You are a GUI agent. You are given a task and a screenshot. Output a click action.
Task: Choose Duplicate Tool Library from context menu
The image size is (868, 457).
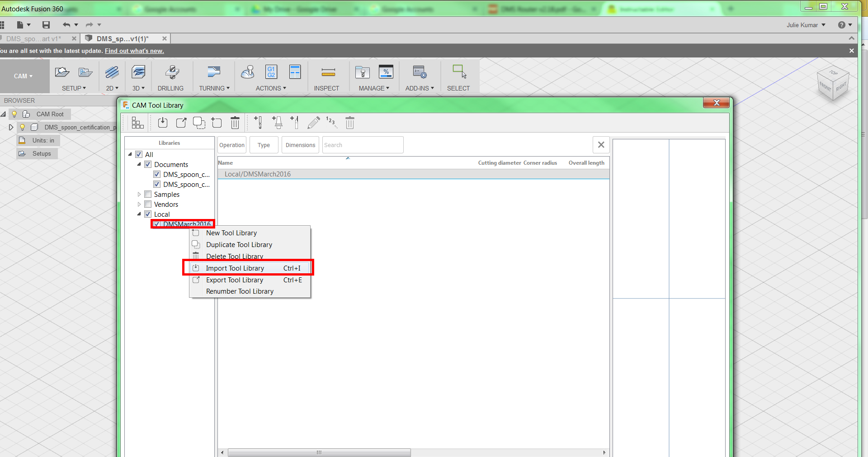(x=250, y=244)
